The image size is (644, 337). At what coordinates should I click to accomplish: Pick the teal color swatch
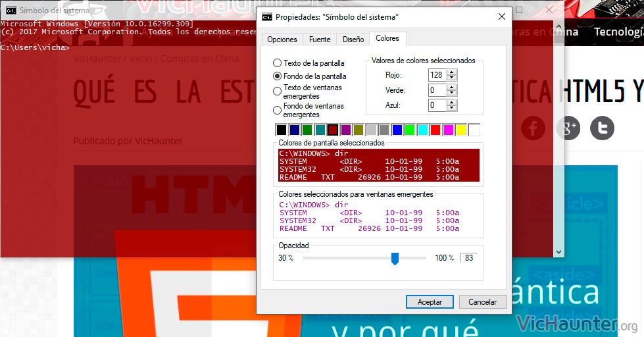[320, 130]
